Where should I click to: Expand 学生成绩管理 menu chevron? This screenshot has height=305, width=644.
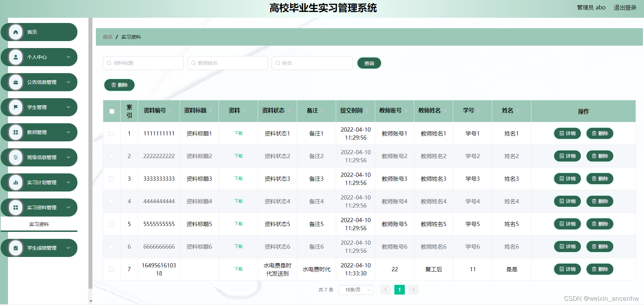pos(68,248)
